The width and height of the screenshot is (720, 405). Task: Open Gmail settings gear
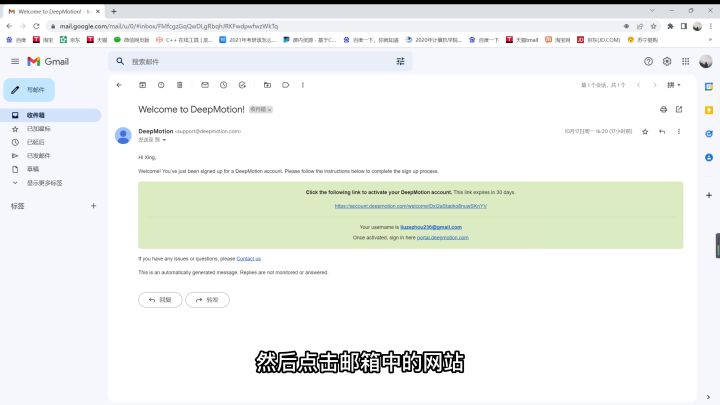[x=667, y=62]
